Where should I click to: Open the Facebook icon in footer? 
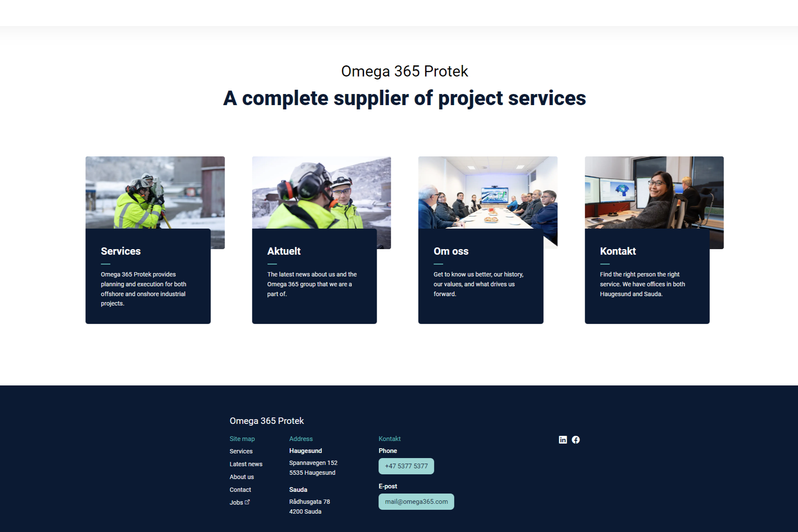pos(576,440)
